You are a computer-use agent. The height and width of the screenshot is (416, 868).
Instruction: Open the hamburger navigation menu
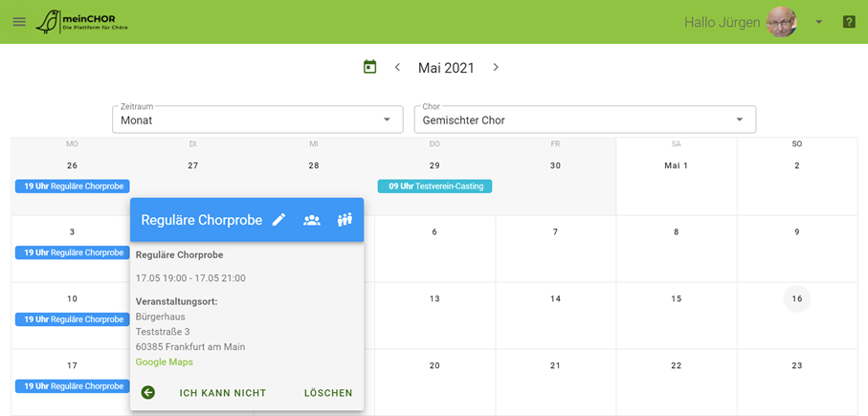19,22
